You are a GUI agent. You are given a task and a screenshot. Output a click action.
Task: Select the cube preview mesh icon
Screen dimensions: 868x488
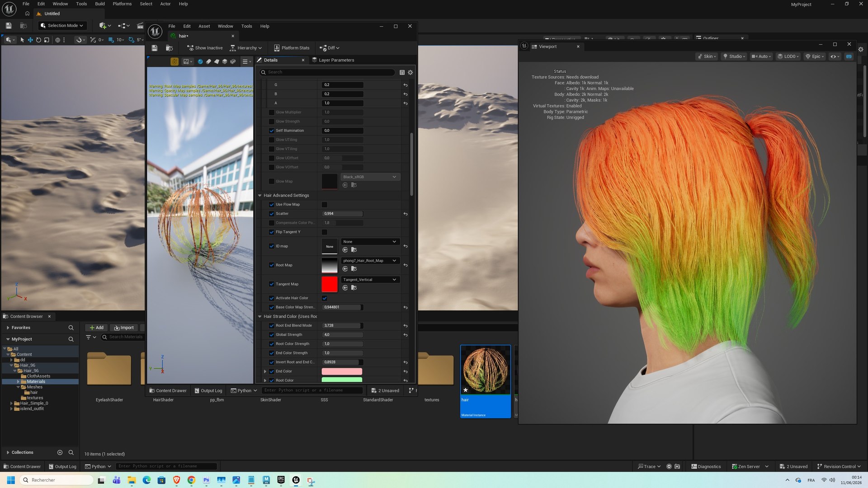point(225,61)
